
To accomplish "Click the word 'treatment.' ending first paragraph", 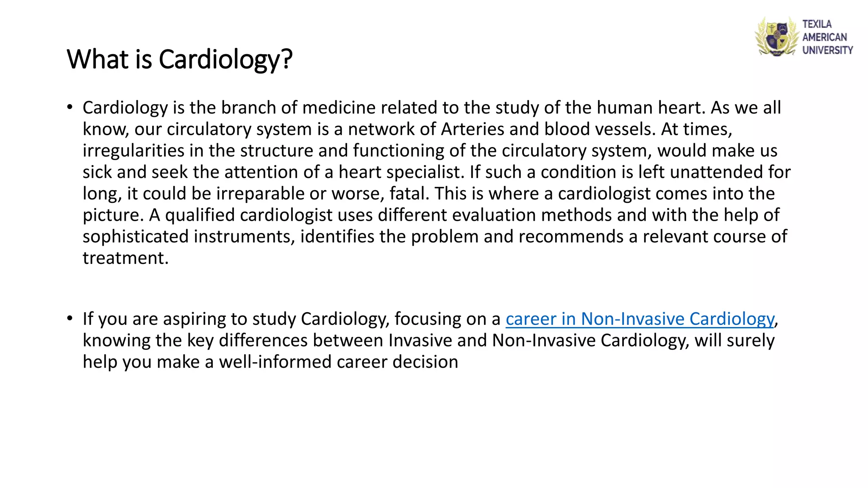I will point(125,258).
